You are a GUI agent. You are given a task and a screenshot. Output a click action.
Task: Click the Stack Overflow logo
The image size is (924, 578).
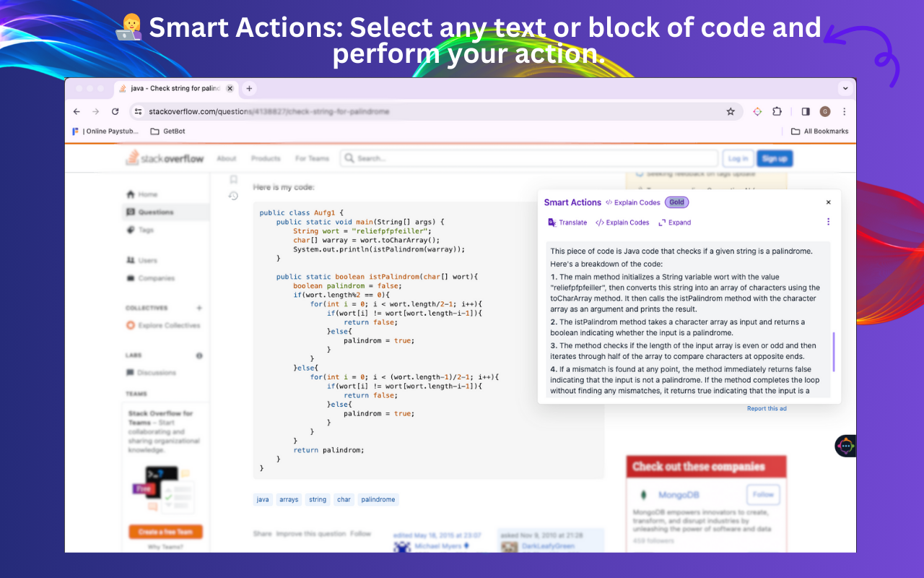coord(165,158)
